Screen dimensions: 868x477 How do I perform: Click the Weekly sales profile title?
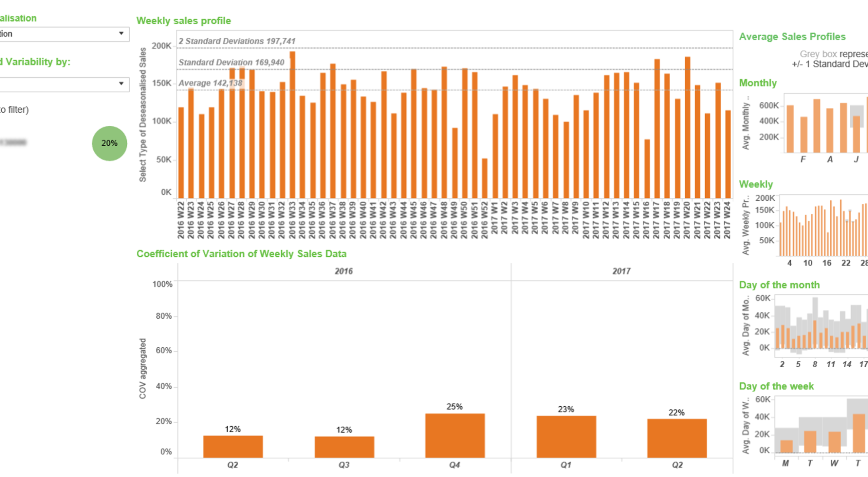(184, 20)
